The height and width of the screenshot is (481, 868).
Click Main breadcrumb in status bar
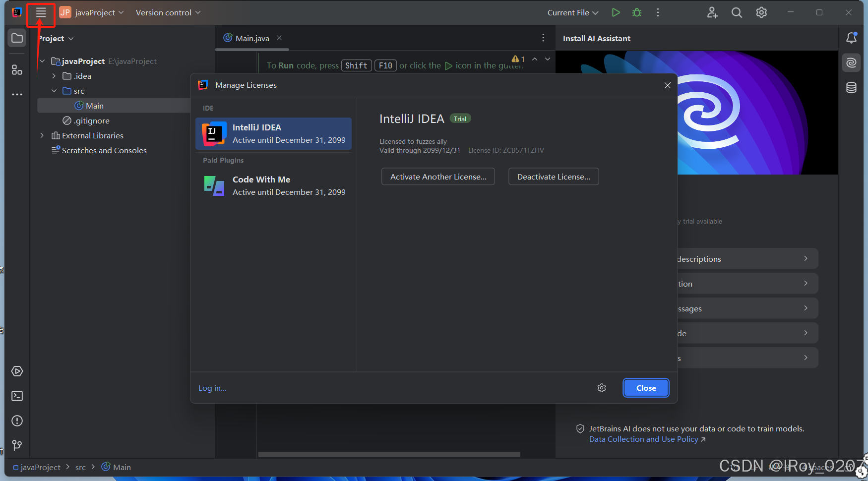click(117, 467)
